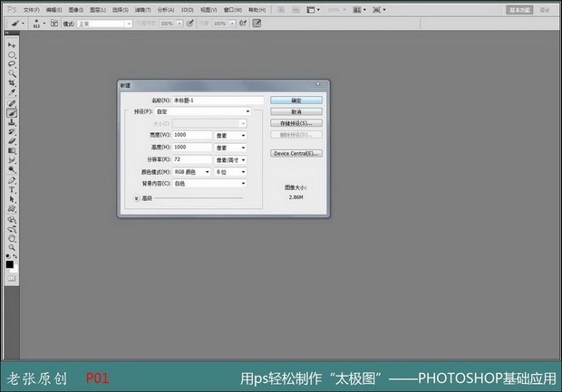Open the width unit 像素 dropdown
The height and width of the screenshot is (392, 562).
point(230,135)
